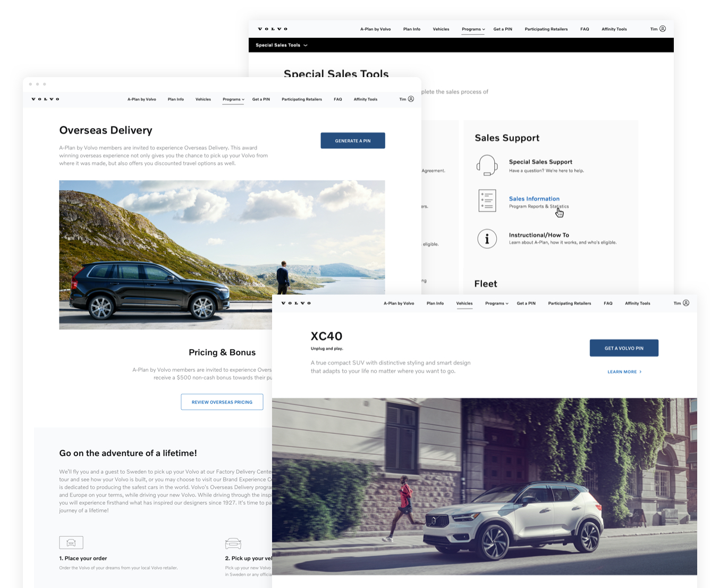Open Tim's profile icon in the XC40 window
The image size is (711, 588).
click(x=685, y=303)
